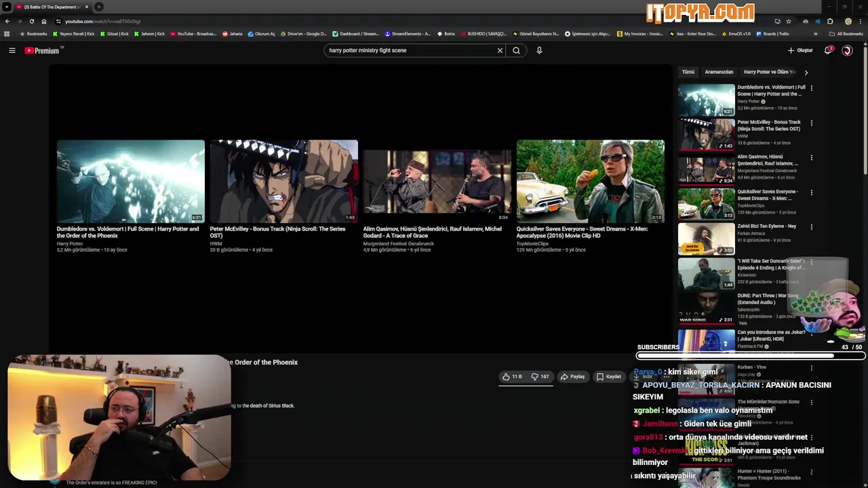
Task: Open the Drive'ım - Google bookmark
Action: point(303,33)
